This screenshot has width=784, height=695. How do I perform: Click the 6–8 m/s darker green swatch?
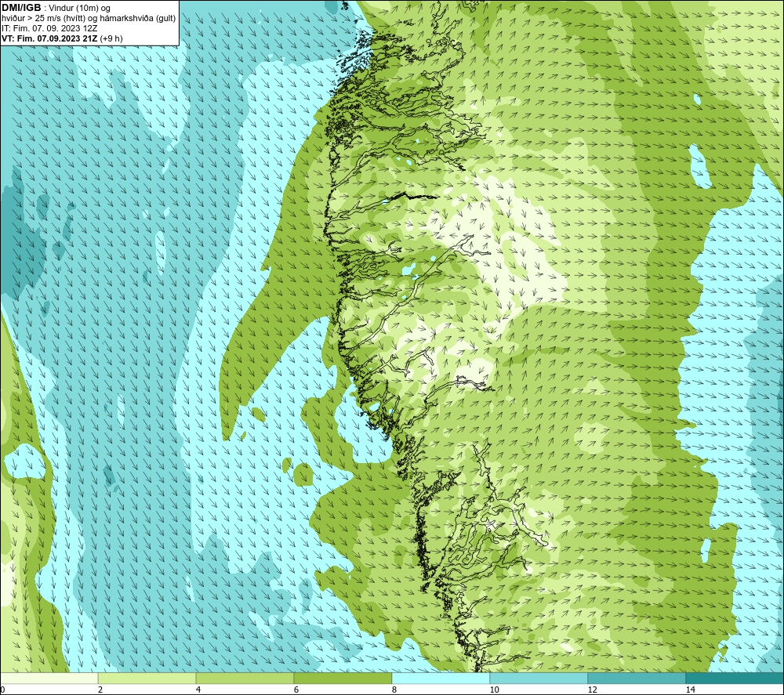[343, 679]
